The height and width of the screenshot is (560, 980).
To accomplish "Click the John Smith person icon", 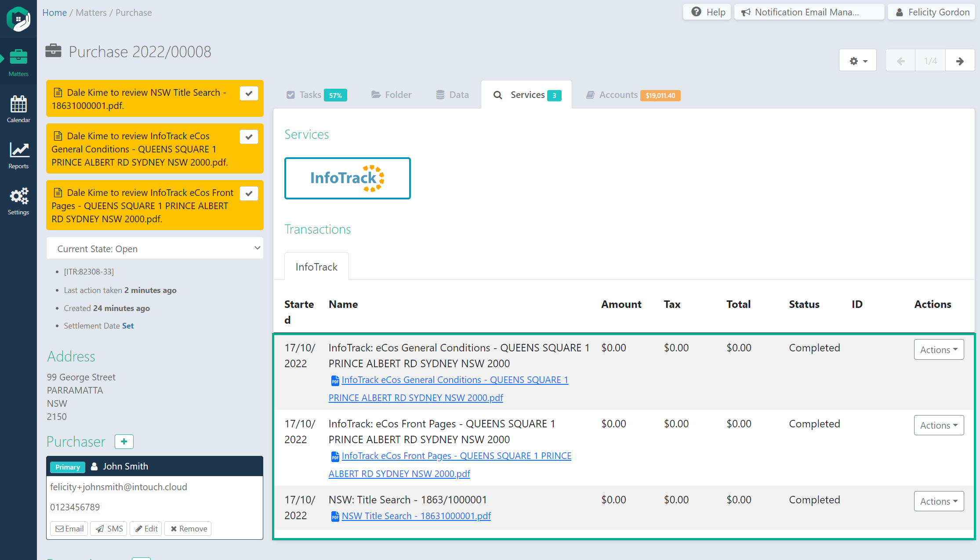I will tap(94, 466).
